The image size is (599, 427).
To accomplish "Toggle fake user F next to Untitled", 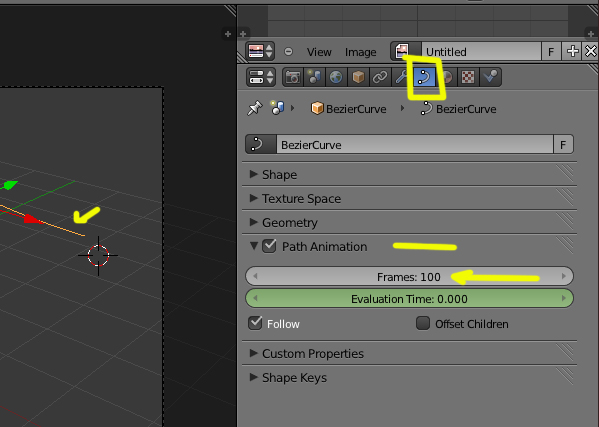I will (x=551, y=51).
